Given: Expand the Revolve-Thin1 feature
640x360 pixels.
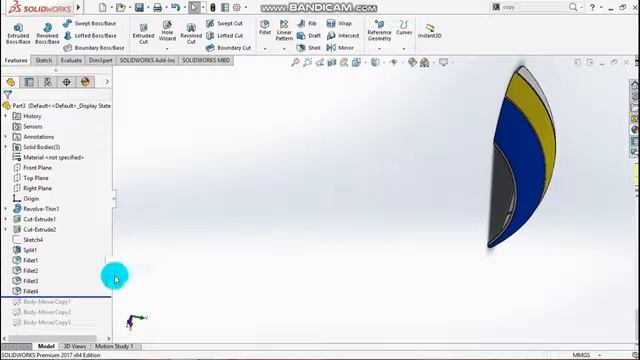Looking at the screenshot, I should pos(6,209).
